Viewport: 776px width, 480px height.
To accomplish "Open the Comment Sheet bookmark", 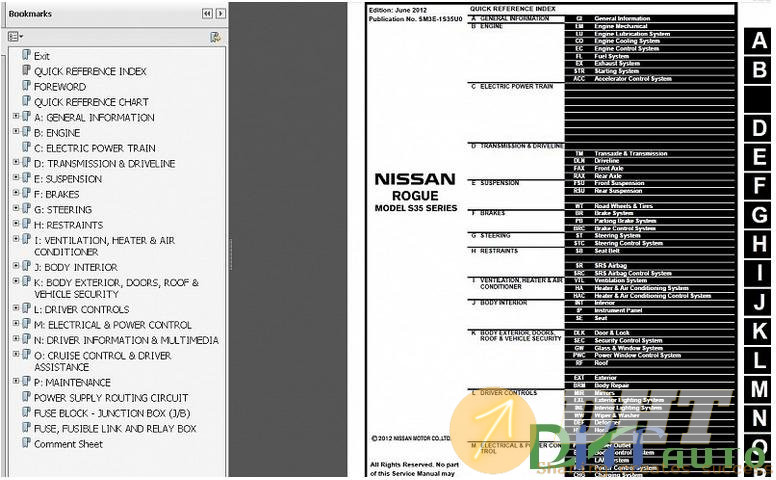I will [x=68, y=444].
